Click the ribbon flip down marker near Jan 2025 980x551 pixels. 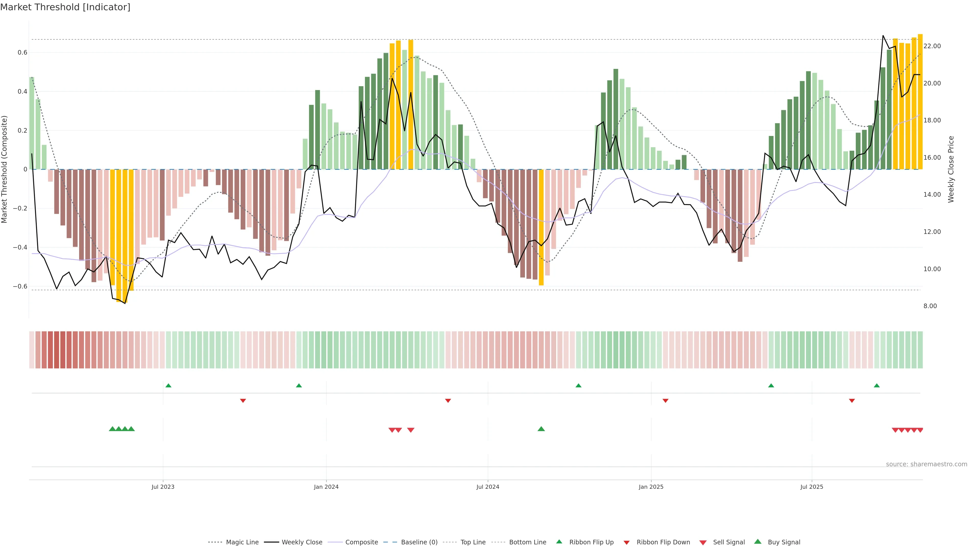pyautogui.click(x=665, y=401)
